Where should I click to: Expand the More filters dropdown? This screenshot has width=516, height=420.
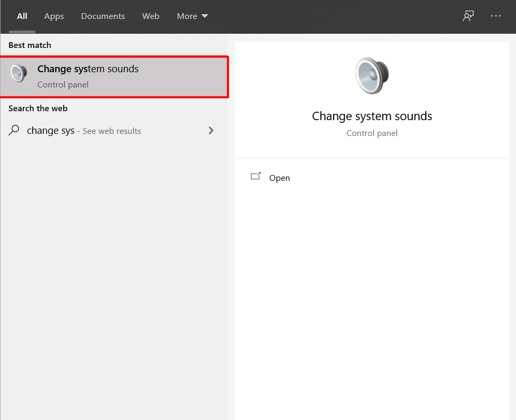point(187,16)
